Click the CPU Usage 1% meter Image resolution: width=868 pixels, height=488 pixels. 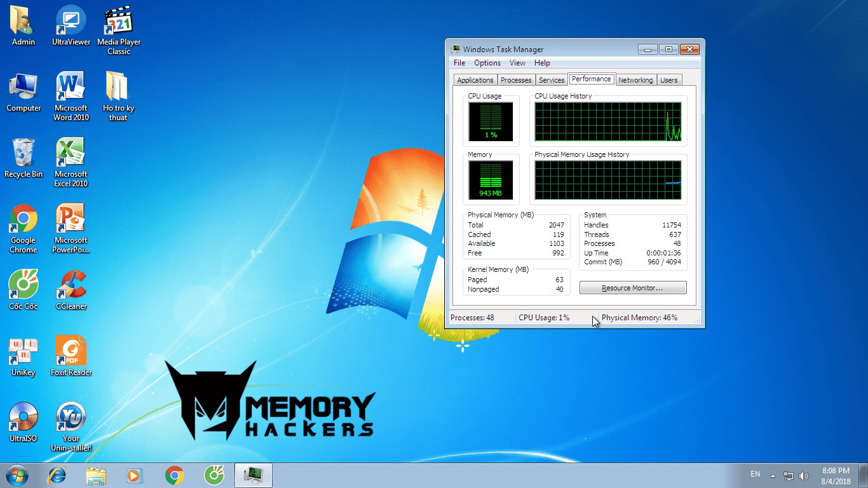click(491, 121)
